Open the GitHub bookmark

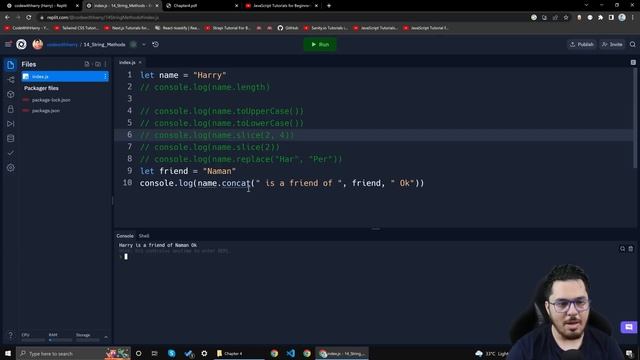[x=288, y=28]
